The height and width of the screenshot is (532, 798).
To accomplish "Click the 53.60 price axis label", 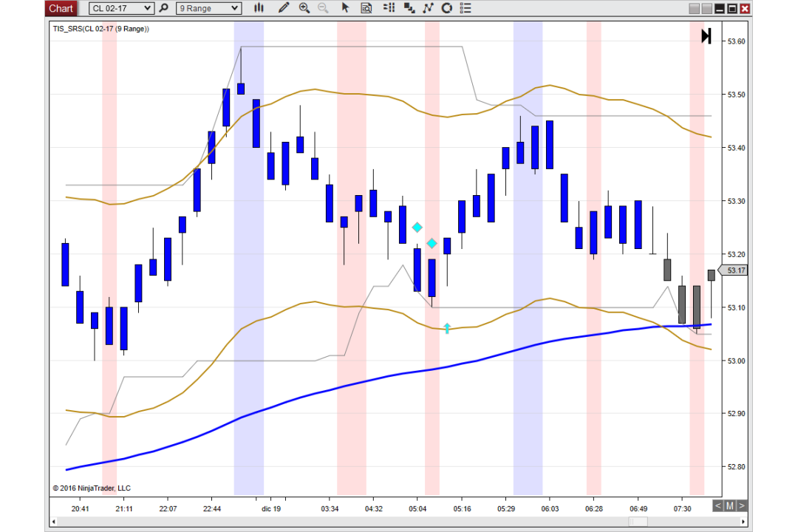I will coord(736,41).
